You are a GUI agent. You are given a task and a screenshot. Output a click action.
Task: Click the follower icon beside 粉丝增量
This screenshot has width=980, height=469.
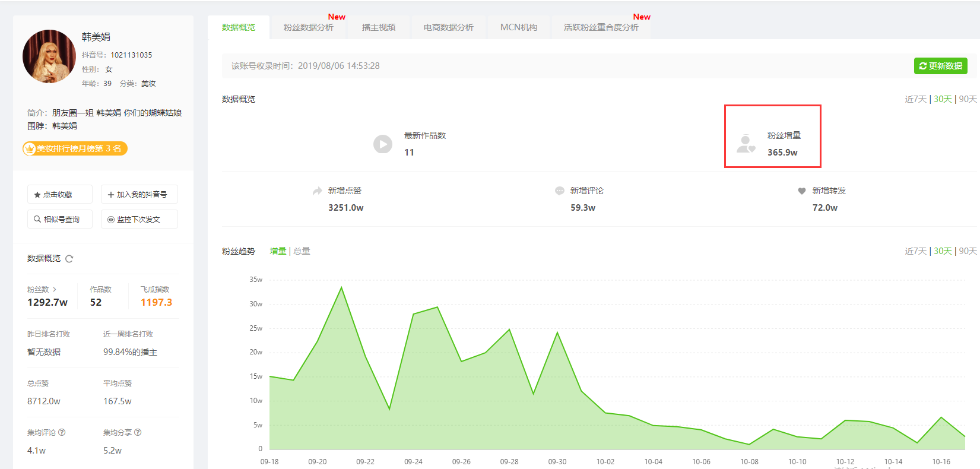[x=746, y=144]
